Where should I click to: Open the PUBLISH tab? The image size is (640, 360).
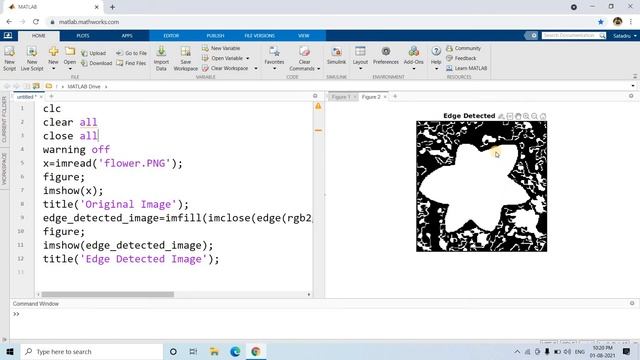215,36
